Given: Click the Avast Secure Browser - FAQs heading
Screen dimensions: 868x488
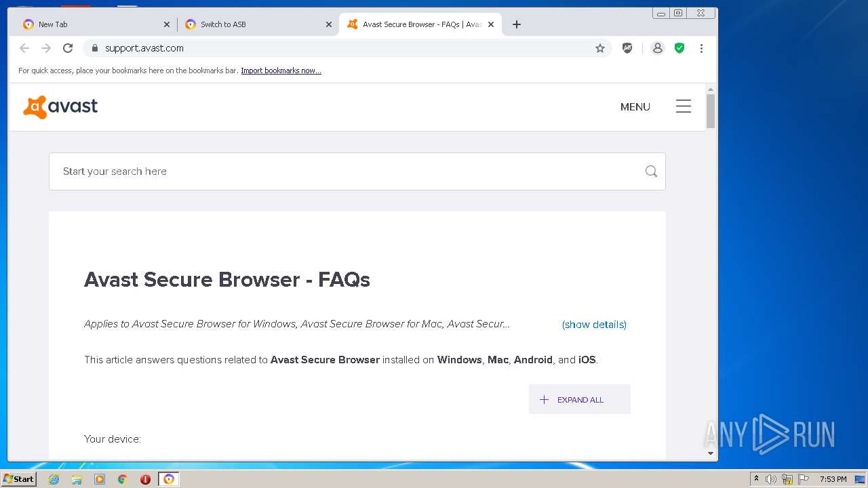Looking at the screenshot, I should [x=227, y=280].
